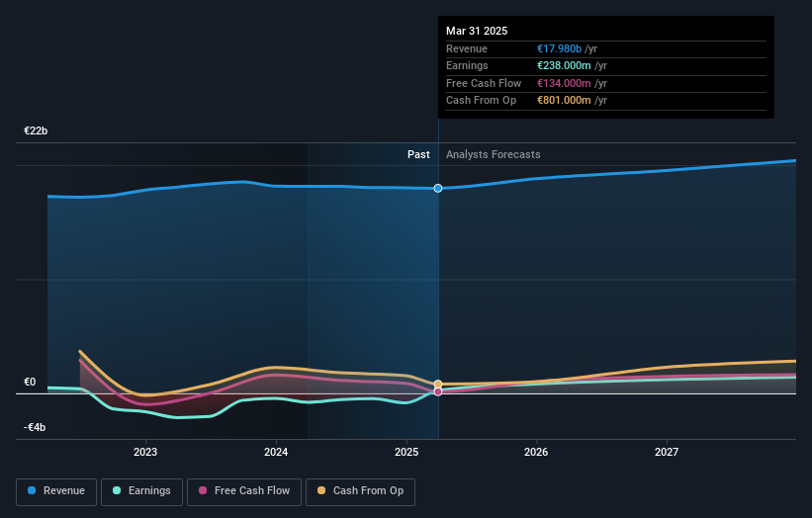The height and width of the screenshot is (518, 812).
Task: Click the Free Cash Flow label in tooltip
Action: point(484,83)
